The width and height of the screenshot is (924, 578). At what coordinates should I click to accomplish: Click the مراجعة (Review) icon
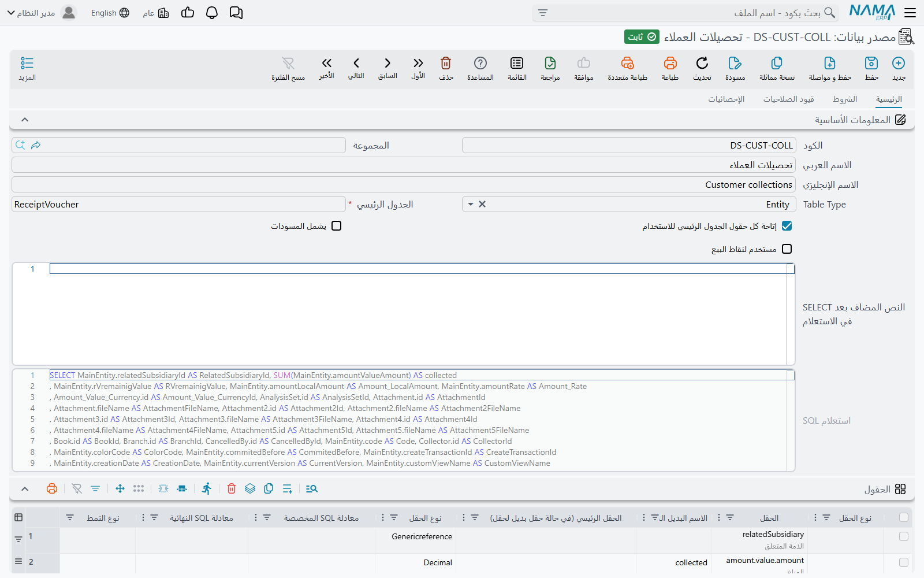point(550,63)
